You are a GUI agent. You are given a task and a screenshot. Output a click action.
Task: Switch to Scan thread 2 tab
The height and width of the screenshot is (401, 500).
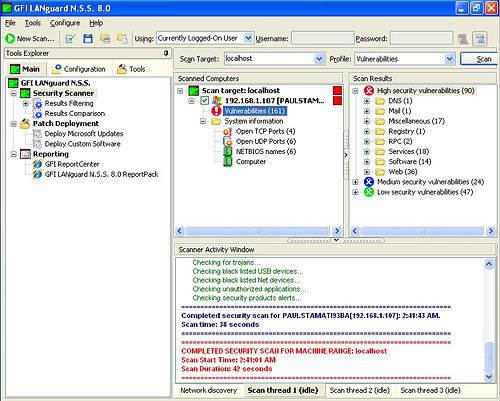pyautogui.click(x=360, y=390)
